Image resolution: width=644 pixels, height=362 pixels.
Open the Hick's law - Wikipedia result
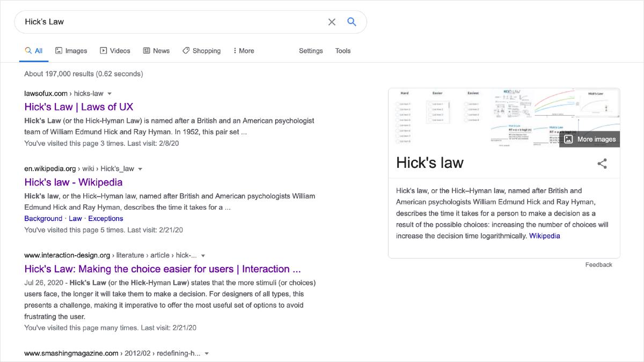[74, 182]
